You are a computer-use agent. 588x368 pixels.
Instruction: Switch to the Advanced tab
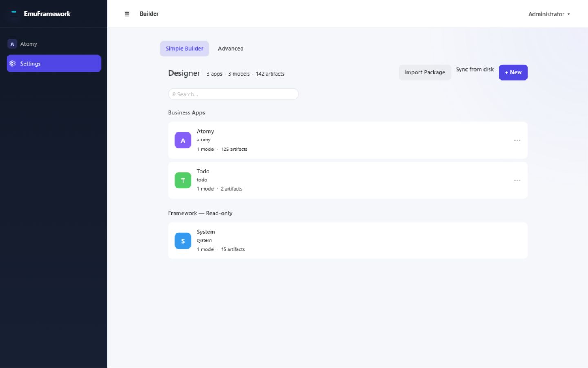pyautogui.click(x=231, y=49)
